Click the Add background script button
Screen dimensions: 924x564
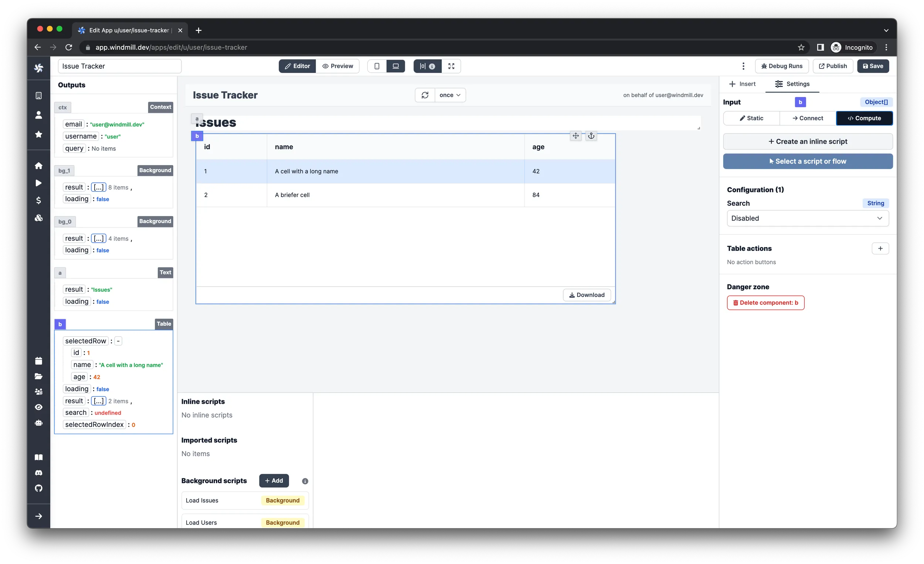pos(273,480)
